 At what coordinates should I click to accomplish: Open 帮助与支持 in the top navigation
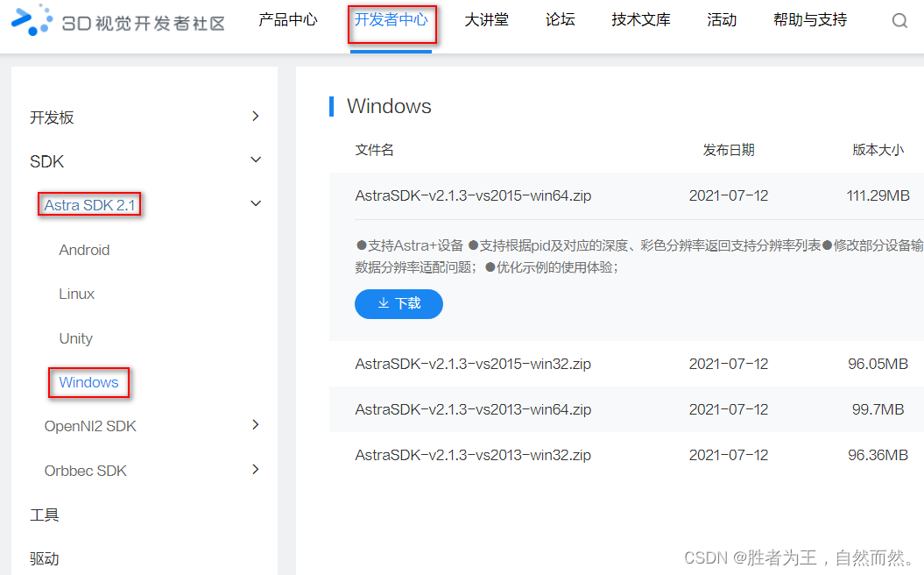click(809, 20)
